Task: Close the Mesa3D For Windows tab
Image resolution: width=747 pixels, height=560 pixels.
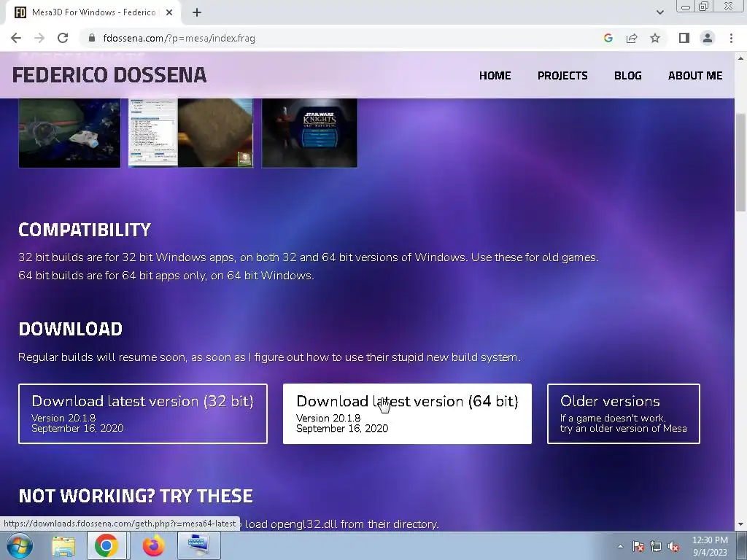Action: tap(169, 12)
